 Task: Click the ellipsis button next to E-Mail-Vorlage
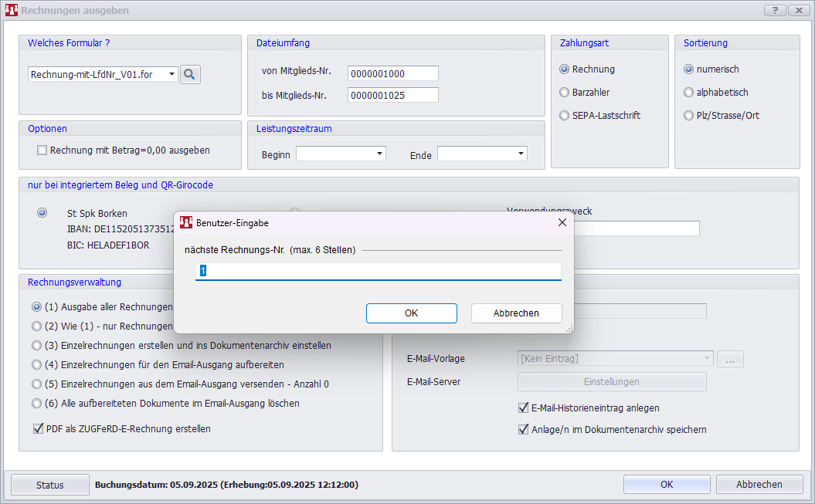coord(730,359)
